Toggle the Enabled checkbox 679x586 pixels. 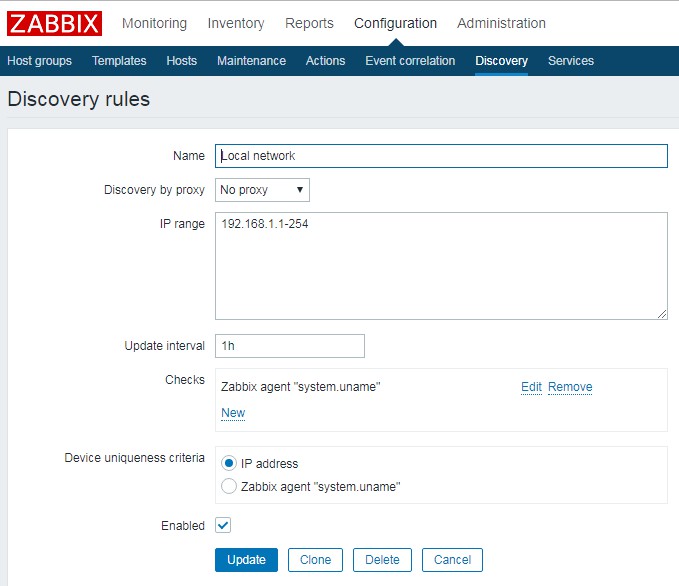point(223,525)
